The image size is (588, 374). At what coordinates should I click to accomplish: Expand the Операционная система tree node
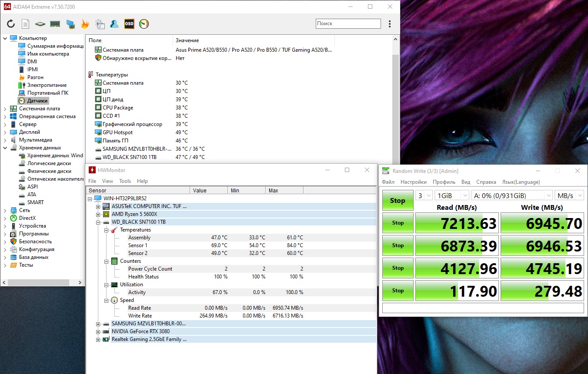(x=5, y=116)
